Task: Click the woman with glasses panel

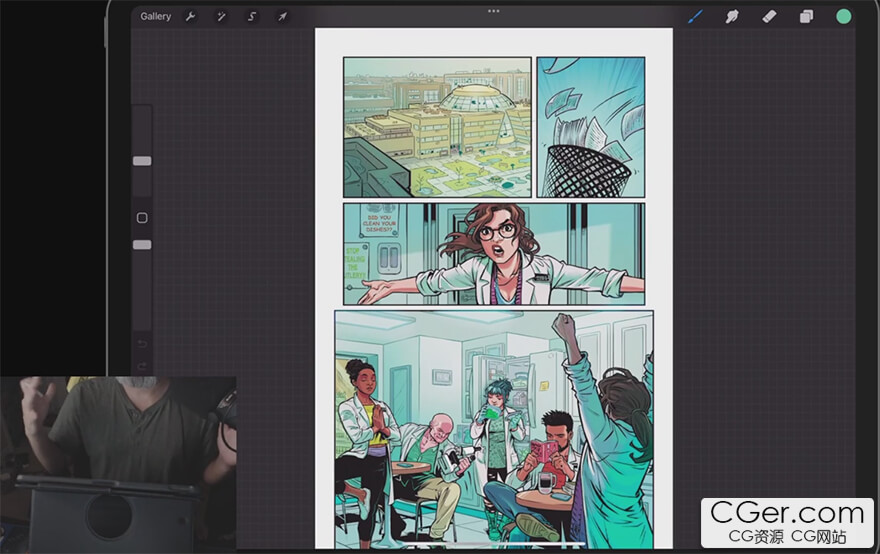Action: click(x=494, y=254)
